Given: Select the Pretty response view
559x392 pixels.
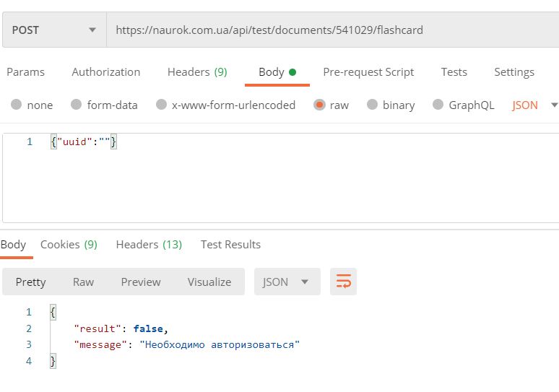Looking at the screenshot, I should click(x=30, y=282).
